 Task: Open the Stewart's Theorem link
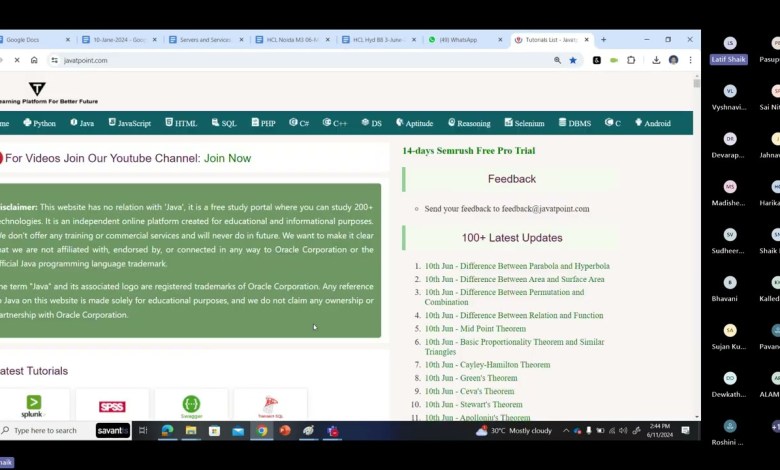click(473, 405)
